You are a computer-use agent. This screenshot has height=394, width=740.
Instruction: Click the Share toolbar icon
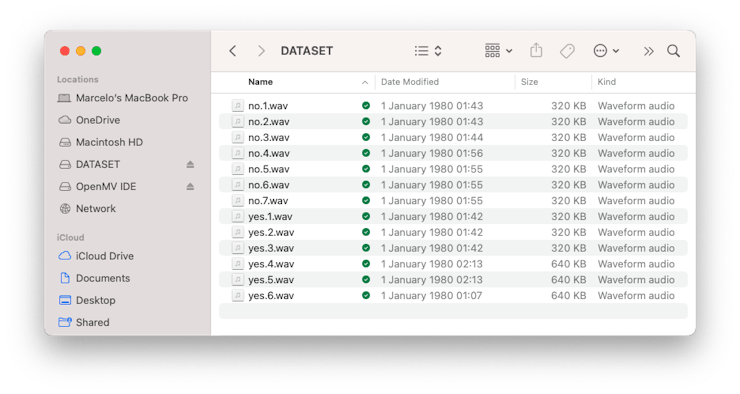click(x=536, y=50)
